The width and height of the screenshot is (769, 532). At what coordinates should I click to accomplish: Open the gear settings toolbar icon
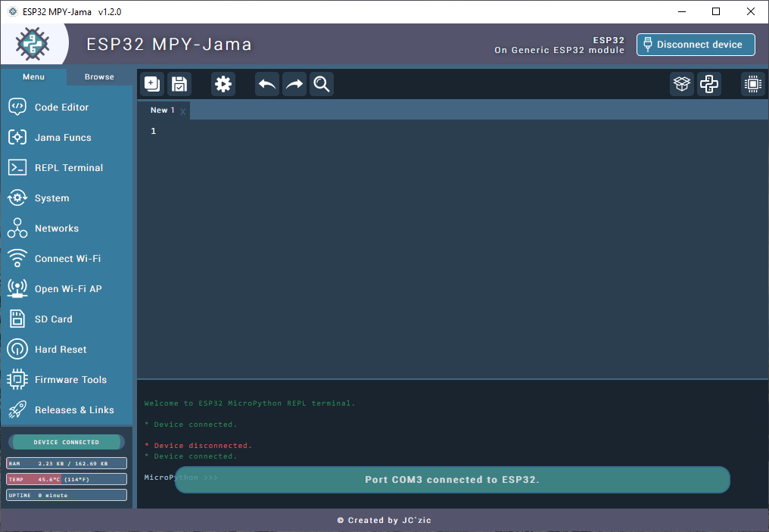pyautogui.click(x=223, y=84)
